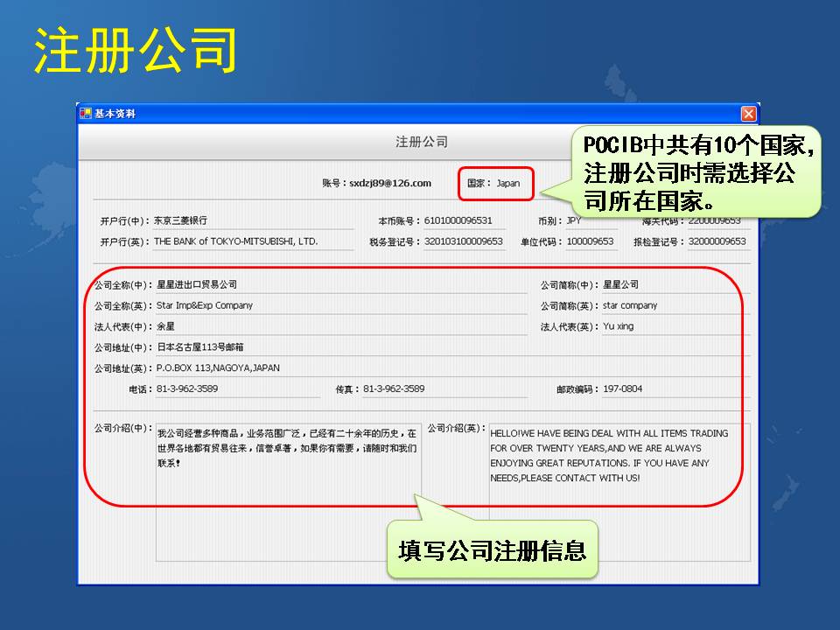Image resolution: width=840 pixels, height=630 pixels.
Task: Click the 基本资料 window title icon
Action: pyautogui.click(x=86, y=114)
